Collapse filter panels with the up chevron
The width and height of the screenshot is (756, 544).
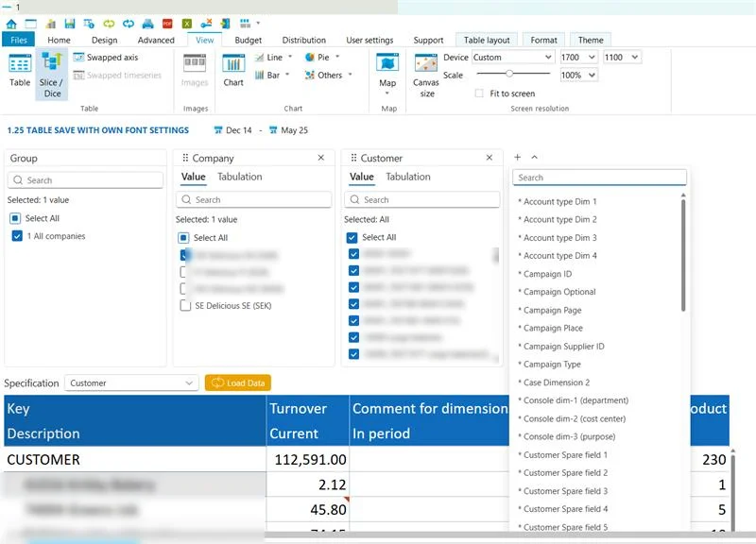coord(534,157)
